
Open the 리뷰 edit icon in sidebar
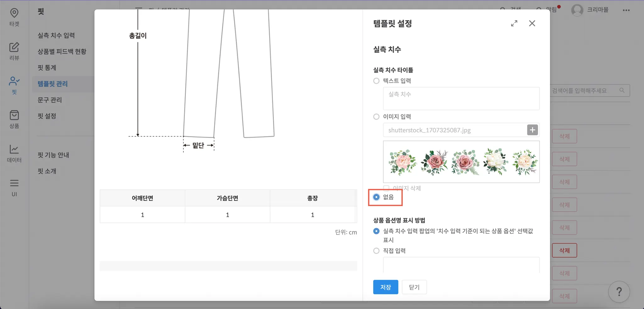[14, 47]
